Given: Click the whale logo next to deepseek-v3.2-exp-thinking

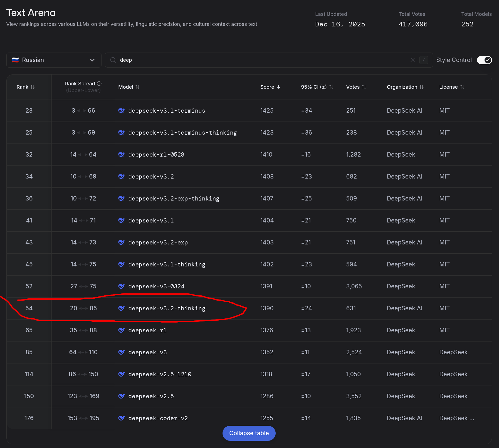Looking at the screenshot, I should pos(122,199).
